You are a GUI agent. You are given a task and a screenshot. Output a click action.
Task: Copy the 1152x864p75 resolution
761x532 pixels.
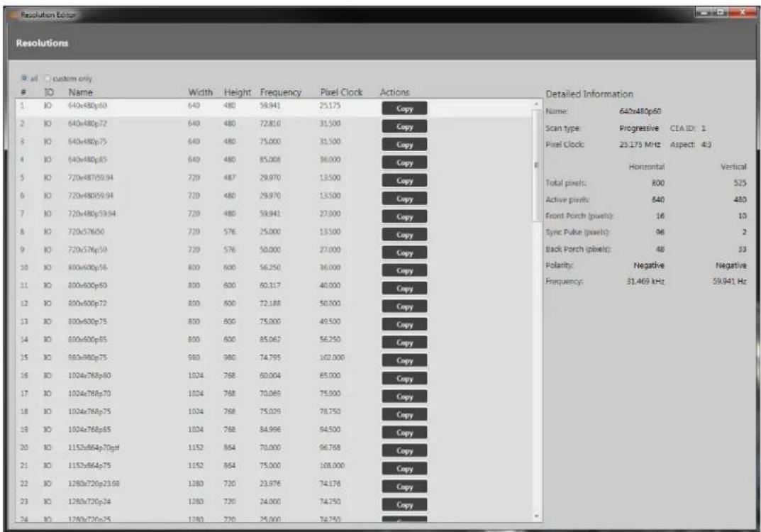(x=404, y=468)
